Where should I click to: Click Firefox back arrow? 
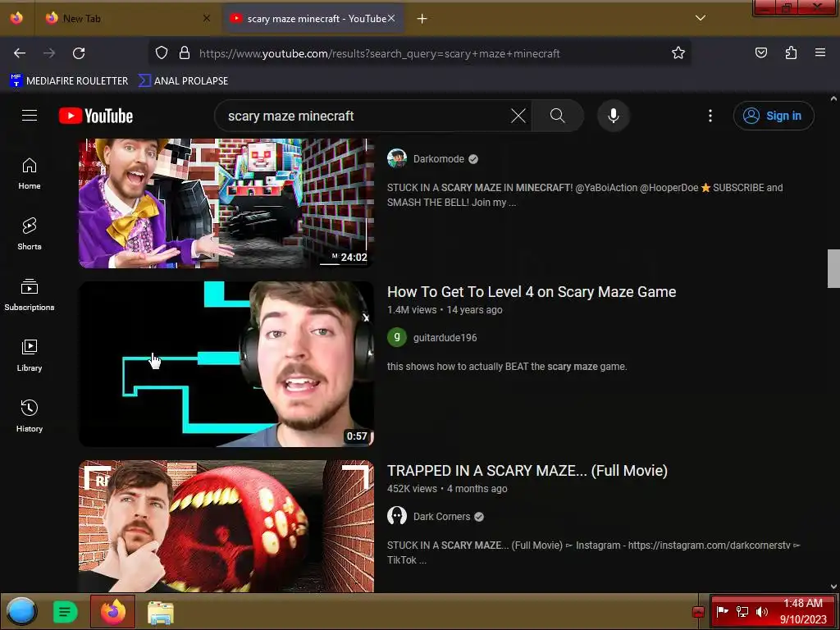pos(20,53)
